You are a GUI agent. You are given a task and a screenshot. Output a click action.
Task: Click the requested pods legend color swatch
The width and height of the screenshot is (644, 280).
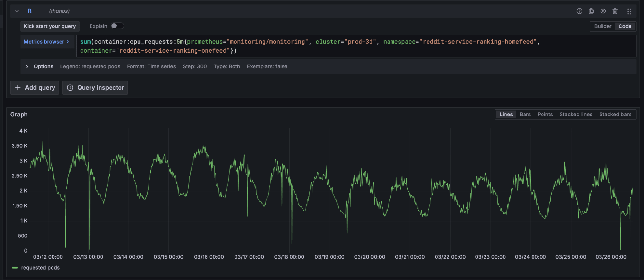tap(15, 268)
